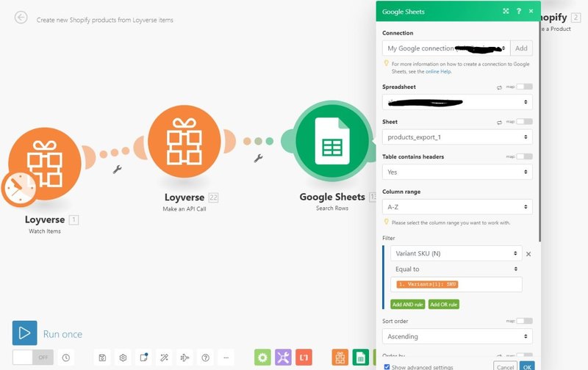Screen dimensions: 588x370
Task: Click the auto-align magic wand icon
Action: [x=164, y=358]
